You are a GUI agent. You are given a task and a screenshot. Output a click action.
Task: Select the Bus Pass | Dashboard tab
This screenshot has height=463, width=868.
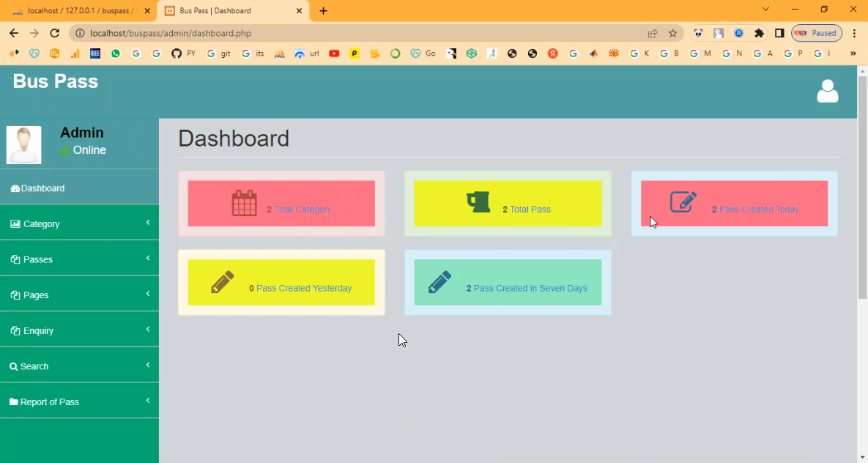tap(232, 10)
